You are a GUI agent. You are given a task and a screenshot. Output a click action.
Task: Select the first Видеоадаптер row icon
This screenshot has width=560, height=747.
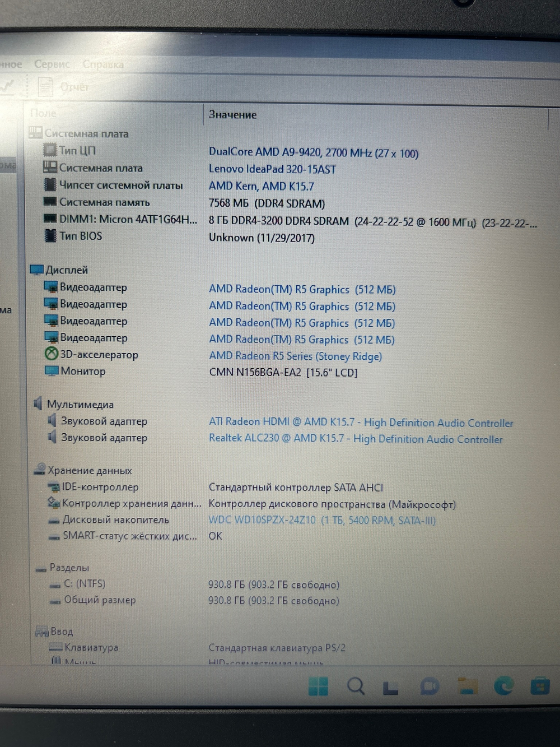[52, 287]
